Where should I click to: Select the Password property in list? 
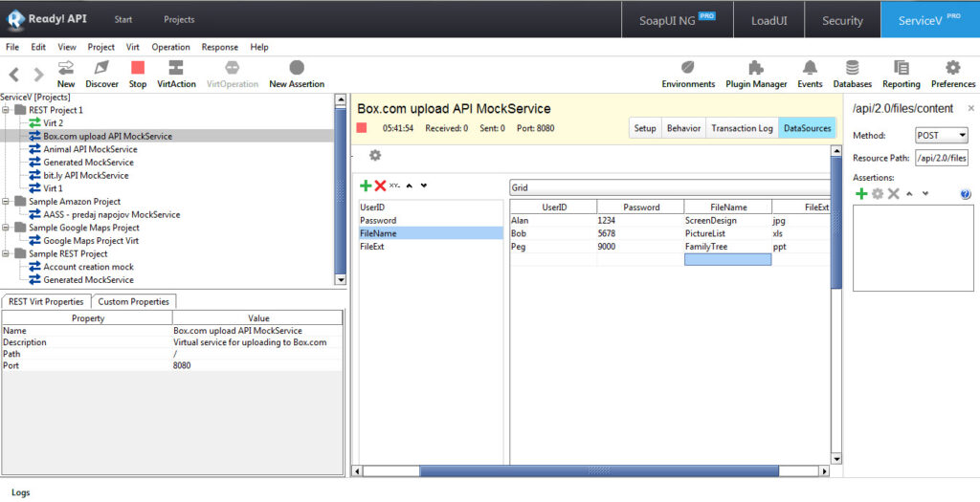tap(431, 220)
